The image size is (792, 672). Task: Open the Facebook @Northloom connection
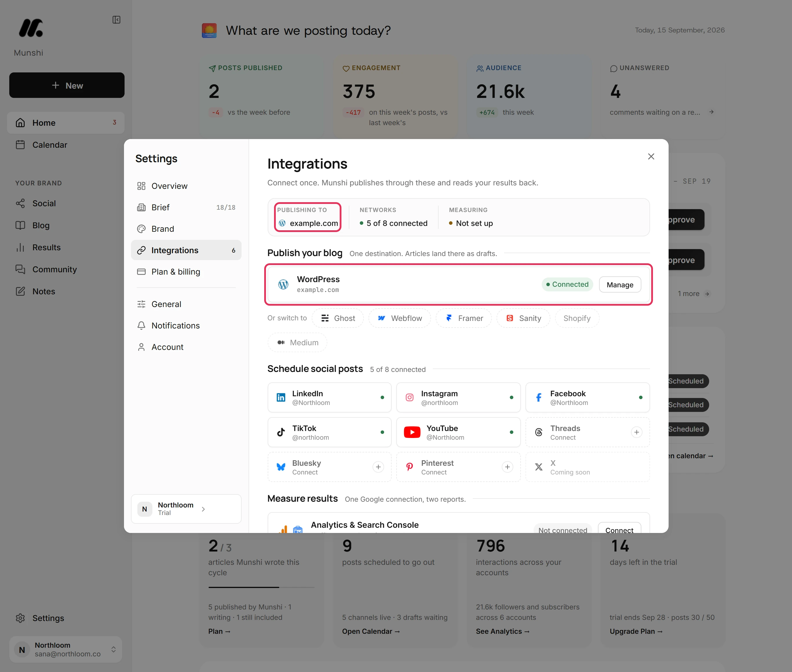pos(587,397)
